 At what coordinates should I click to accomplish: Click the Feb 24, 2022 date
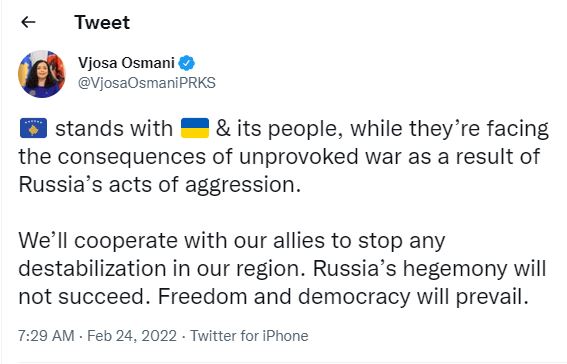click(132, 336)
